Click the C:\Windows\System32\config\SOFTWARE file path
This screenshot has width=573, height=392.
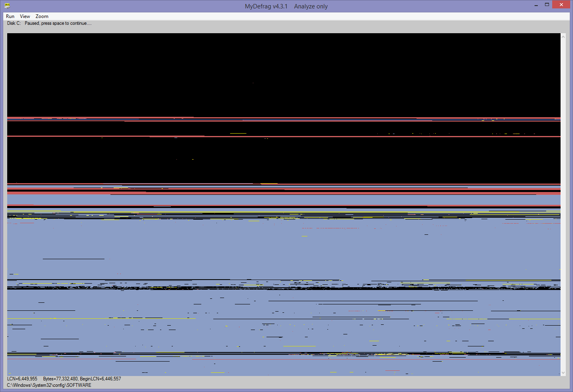[x=49, y=385]
